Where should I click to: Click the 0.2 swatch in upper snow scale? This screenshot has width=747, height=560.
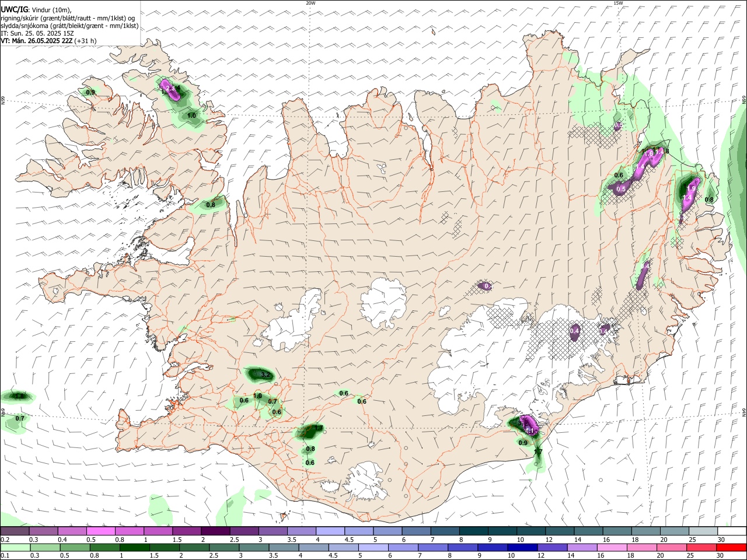(15, 531)
